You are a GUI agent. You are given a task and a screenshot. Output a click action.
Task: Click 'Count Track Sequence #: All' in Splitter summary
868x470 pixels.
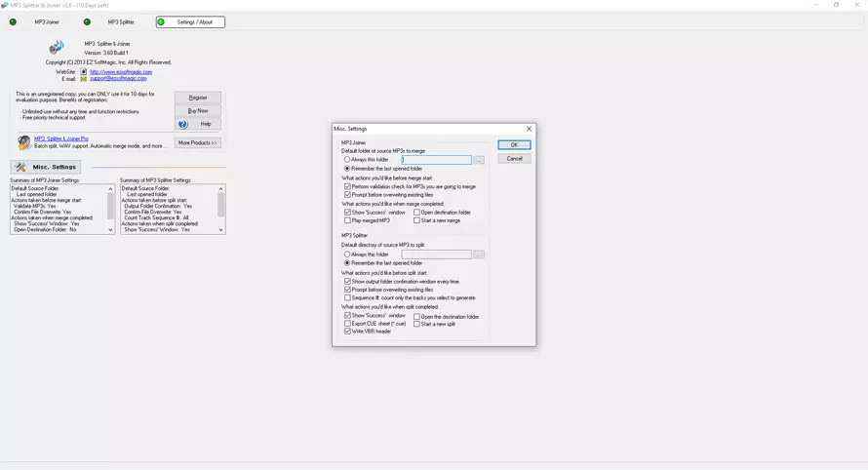coord(156,218)
